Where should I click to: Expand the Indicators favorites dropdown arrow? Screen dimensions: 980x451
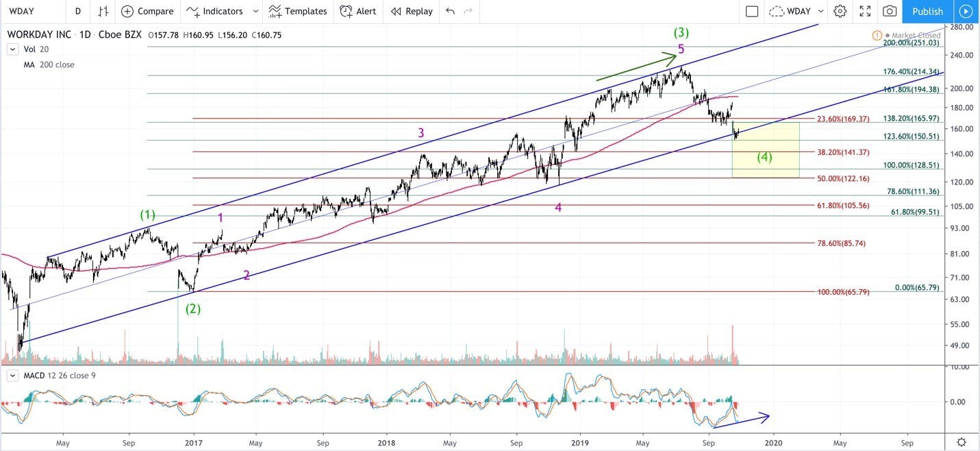[x=255, y=11]
